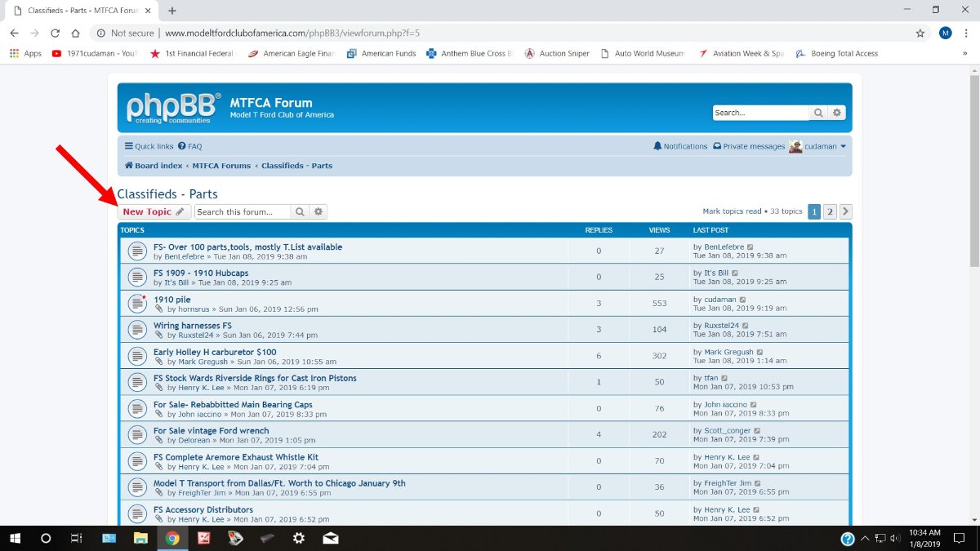The image size is (980, 551).
Task: Bookmark this page with the star icon
Action: pos(920,33)
